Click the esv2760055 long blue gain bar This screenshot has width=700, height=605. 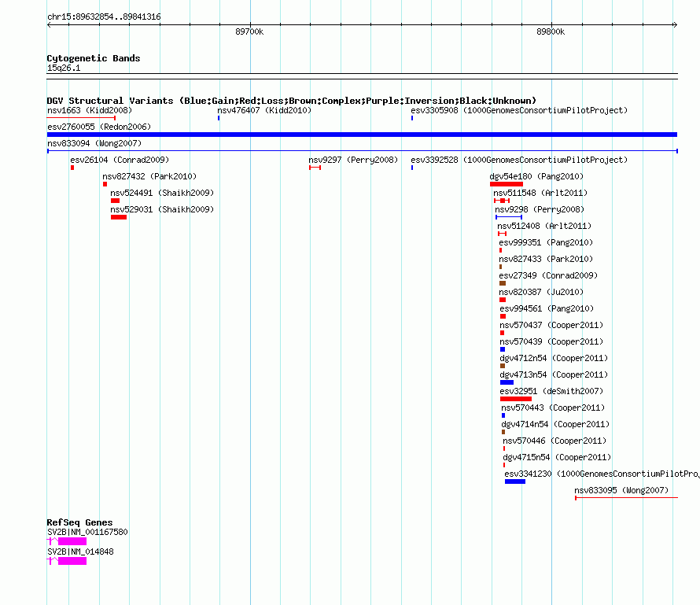pos(362,135)
